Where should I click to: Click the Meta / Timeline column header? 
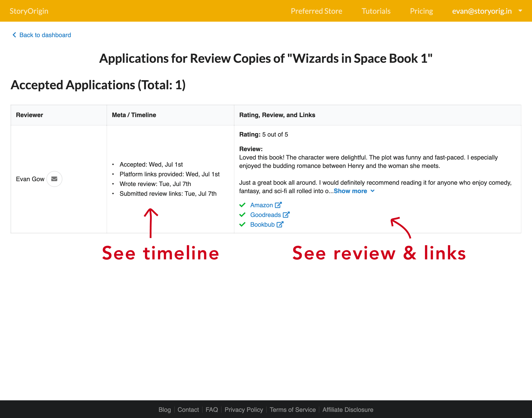(134, 115)
